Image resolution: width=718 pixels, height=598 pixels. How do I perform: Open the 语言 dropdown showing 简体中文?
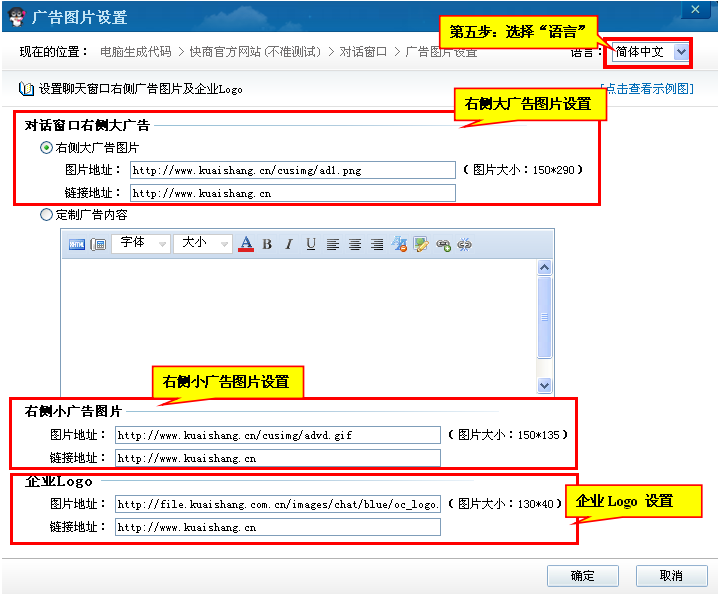pos(651,51)
